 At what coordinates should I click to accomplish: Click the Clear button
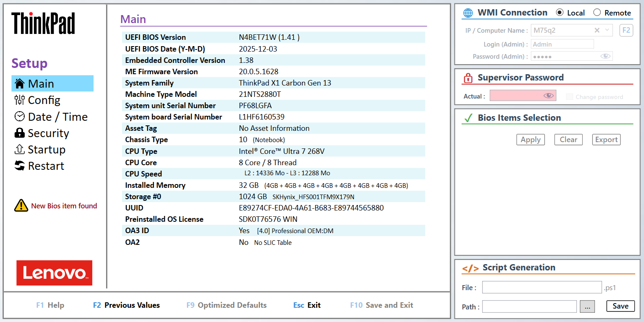point(569,140)
